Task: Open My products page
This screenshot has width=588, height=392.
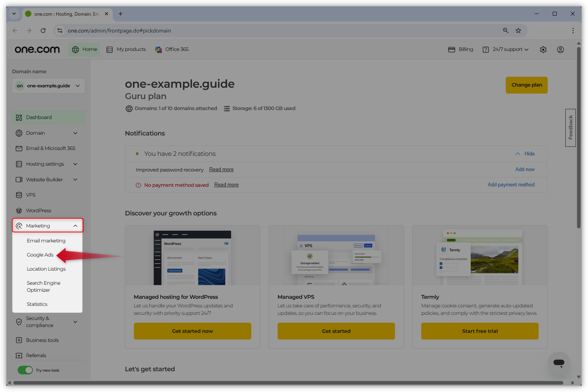Action: tap(126, 49)
